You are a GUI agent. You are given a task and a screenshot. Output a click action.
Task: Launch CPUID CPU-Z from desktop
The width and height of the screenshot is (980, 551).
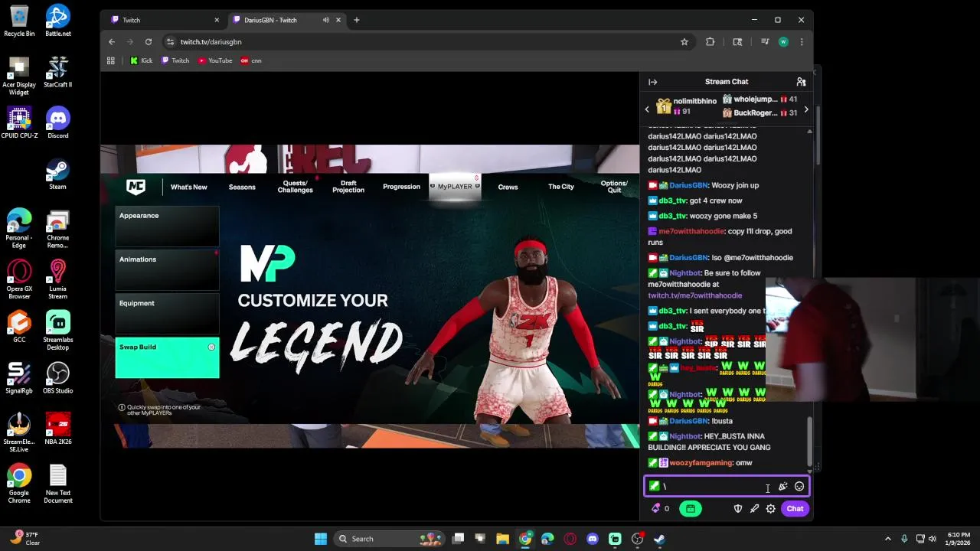pos(19,122)
